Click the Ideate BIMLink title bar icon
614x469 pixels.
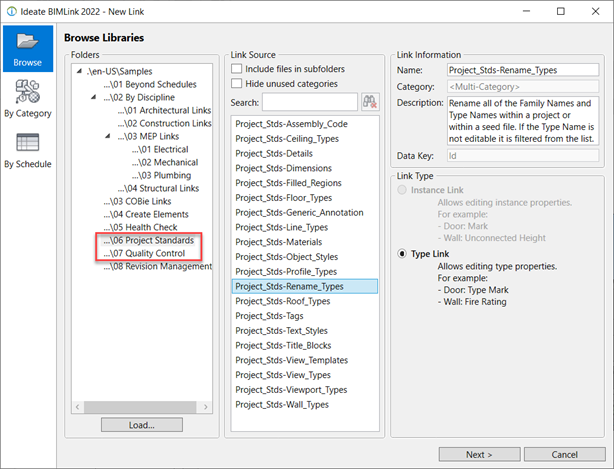(11, 11)
